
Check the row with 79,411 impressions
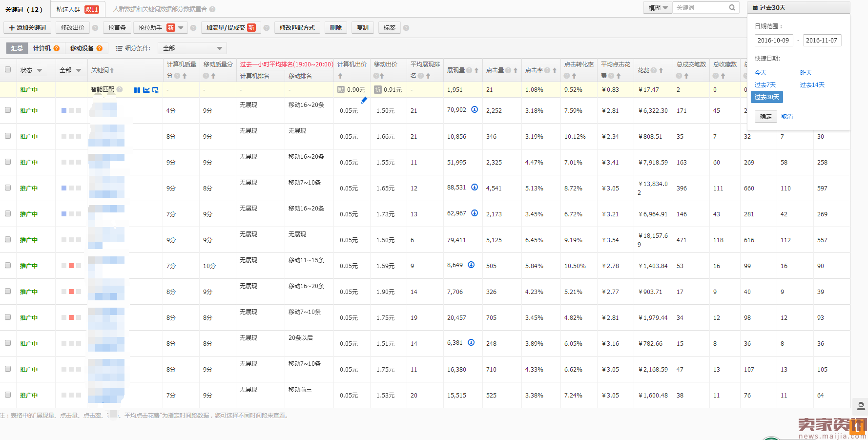[x=8, y=239]
